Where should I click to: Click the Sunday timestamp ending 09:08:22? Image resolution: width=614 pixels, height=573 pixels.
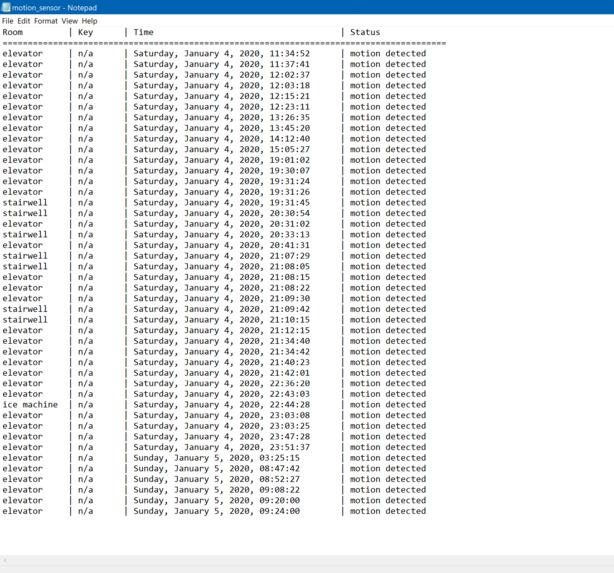click(x=217, y=490)
